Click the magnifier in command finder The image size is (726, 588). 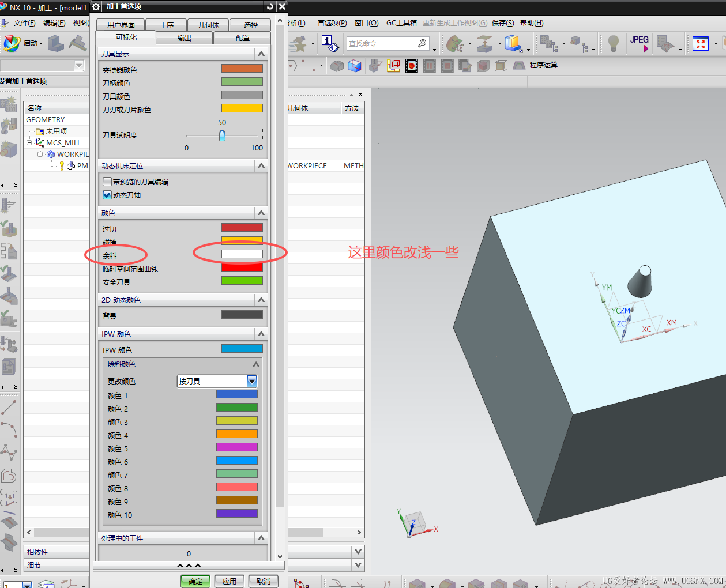pyautogui.click(x=422, y=43)
